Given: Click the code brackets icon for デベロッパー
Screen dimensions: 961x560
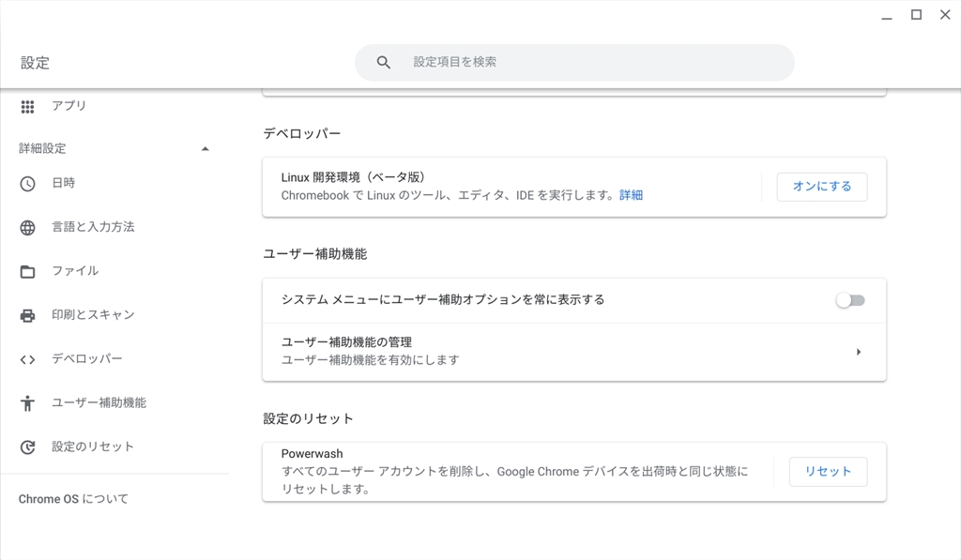Looking at the screenshot, I should coord(27,359).
